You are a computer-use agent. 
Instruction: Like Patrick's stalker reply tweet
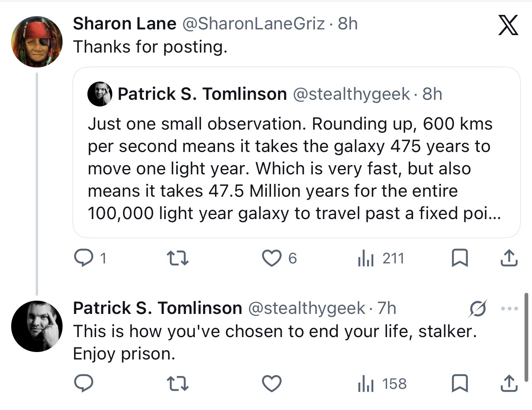coord(272,383)
